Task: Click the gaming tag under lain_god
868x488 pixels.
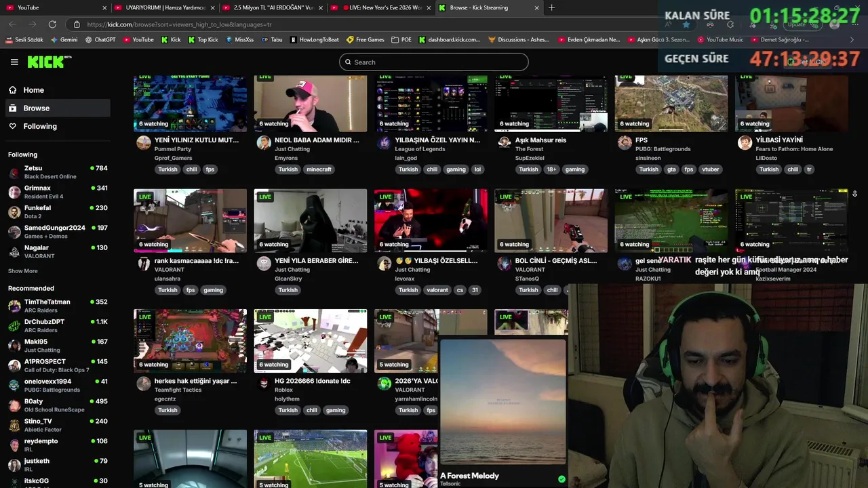Action: click(456, 169)
